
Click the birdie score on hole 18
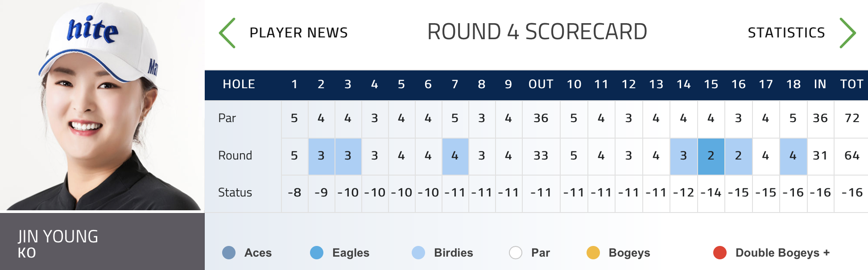[x=793, y=156]
